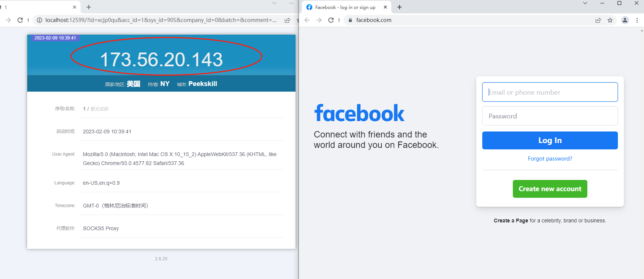
Task: Click the IP address 173.56.20.143
Action: [x=162, y=60]
